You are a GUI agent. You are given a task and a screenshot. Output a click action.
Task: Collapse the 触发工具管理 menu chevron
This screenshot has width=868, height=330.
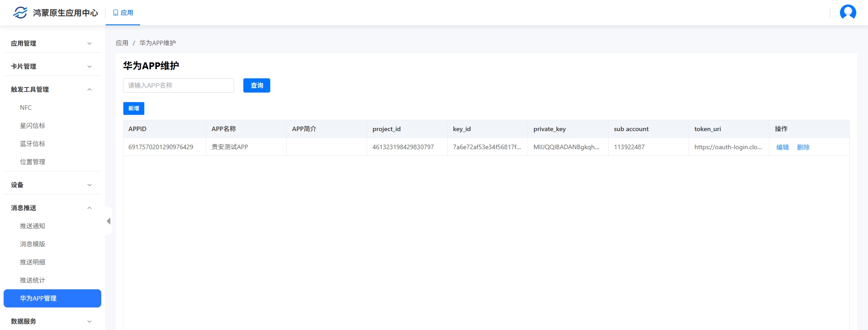[90, 90]
